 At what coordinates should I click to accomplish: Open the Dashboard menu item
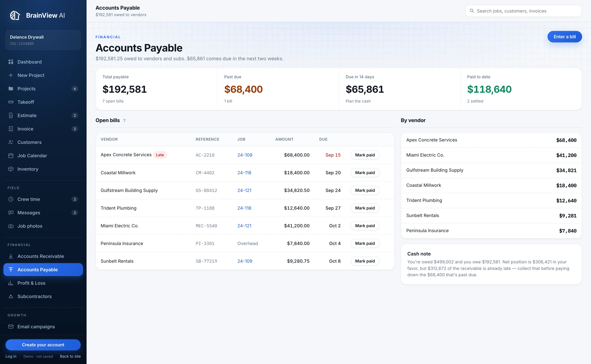(x=43, y=62)
